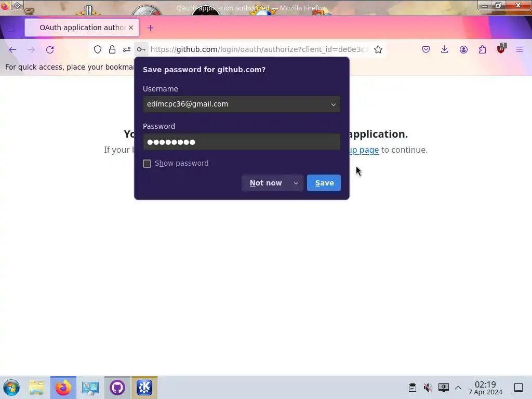
Task: Click the padlock site security icon
Action: [x=112, y=49]
